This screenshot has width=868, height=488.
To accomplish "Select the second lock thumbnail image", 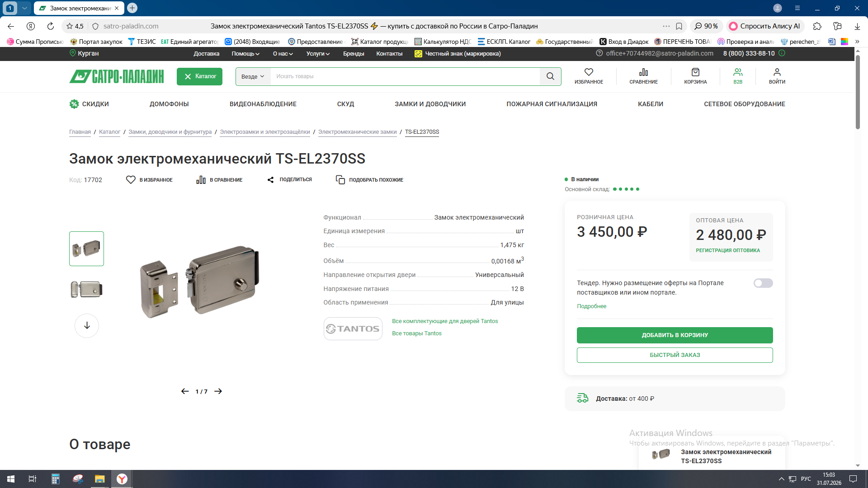I will (86, 289).
